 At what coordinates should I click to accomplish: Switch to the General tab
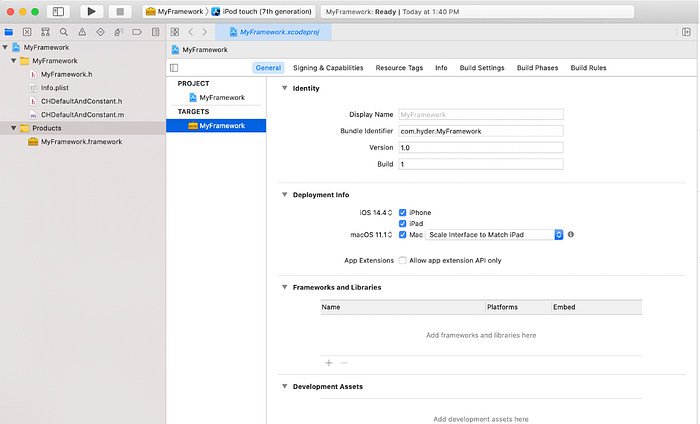268,68
